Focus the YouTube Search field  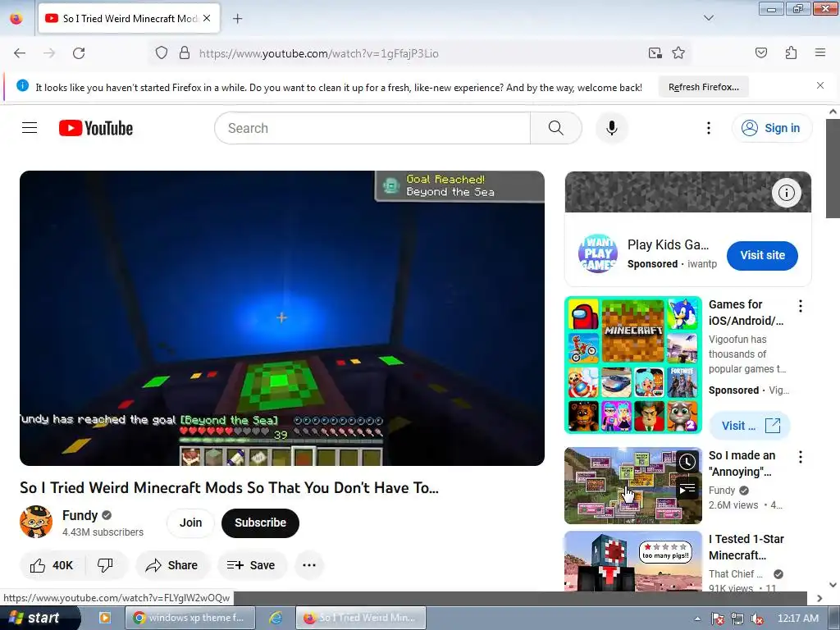tap(372, 128)
